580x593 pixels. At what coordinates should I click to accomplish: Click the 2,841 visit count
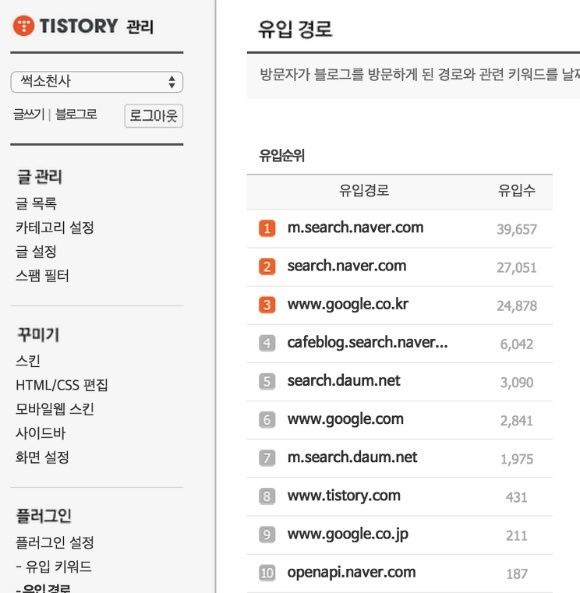click(516, 421)
